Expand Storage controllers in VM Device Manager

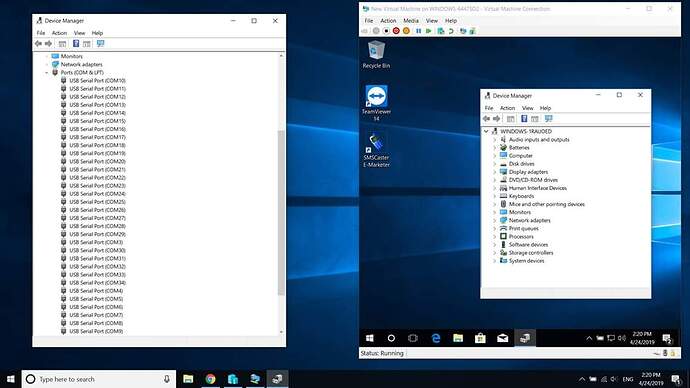495,253
